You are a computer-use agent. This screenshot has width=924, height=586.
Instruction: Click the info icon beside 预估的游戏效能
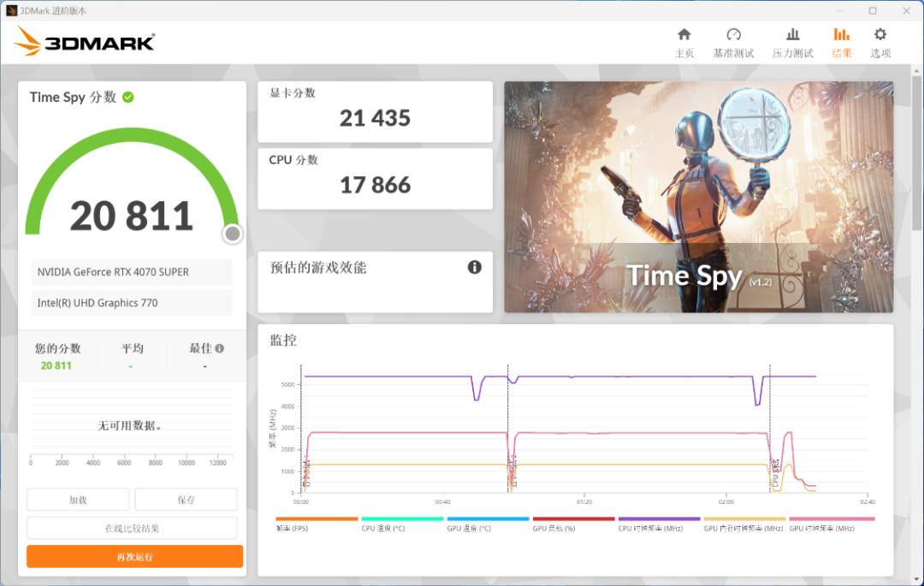pyautogui.click(x=474, y=268)
